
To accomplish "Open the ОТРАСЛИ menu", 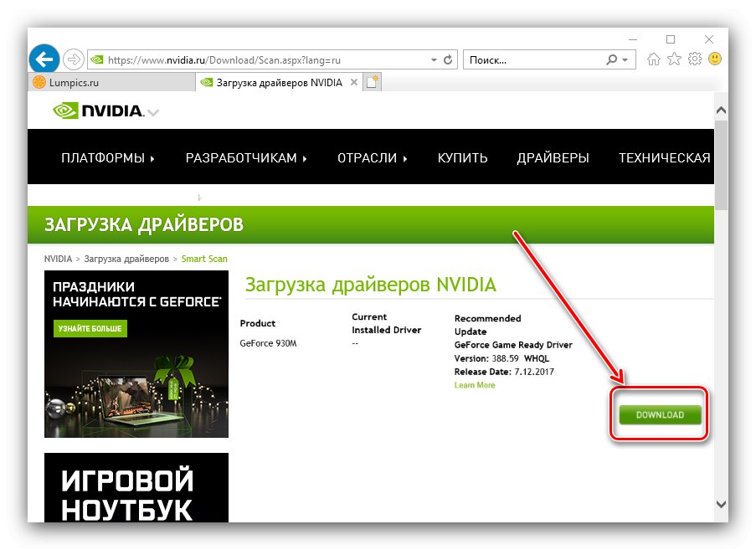I will 373,158.
